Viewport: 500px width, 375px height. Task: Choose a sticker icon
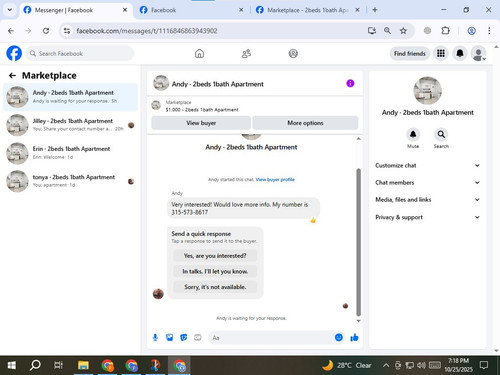(184, 338)
